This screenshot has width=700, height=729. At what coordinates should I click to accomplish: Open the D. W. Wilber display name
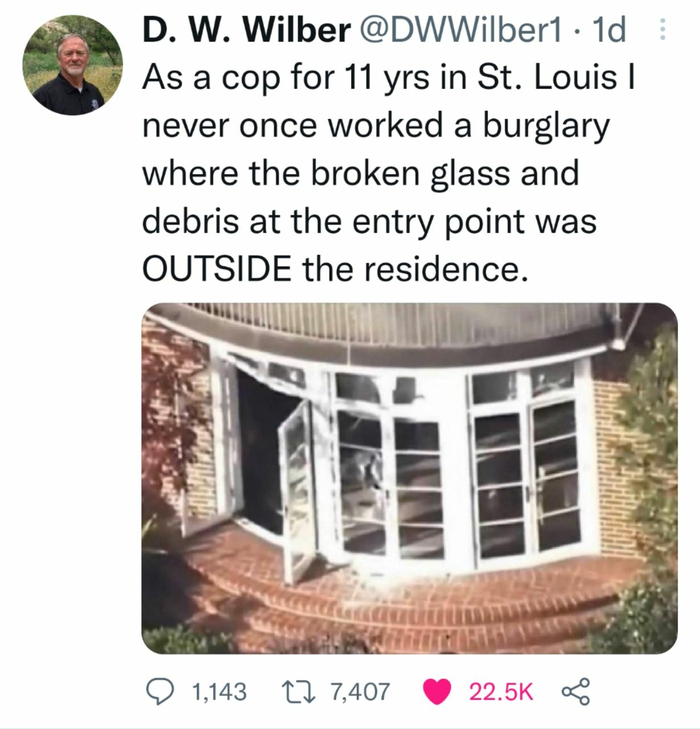246,30
